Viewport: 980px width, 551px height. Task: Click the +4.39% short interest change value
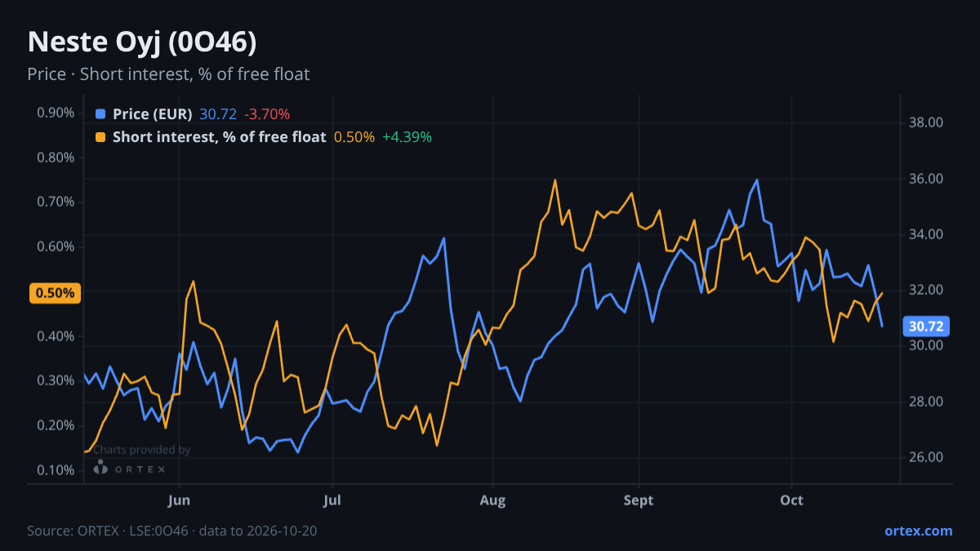click(x=407, y=137)
